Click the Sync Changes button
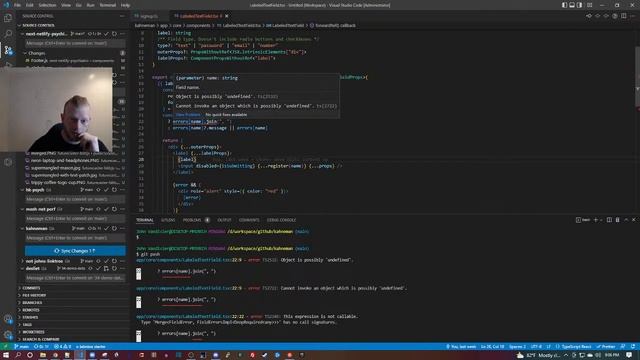Viewport: 640px width, 360px height. click(x=75, y=251)
